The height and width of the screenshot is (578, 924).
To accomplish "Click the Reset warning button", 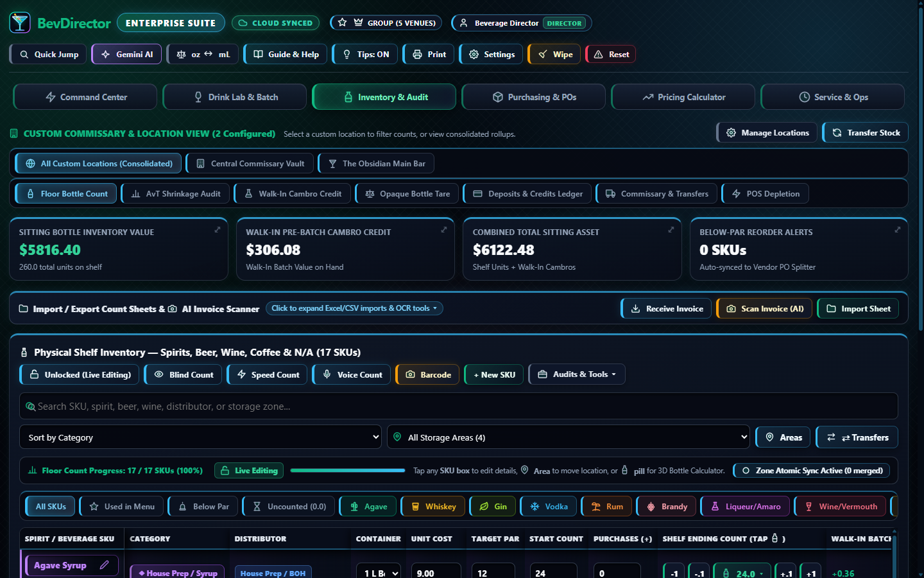I will point(610,55).
